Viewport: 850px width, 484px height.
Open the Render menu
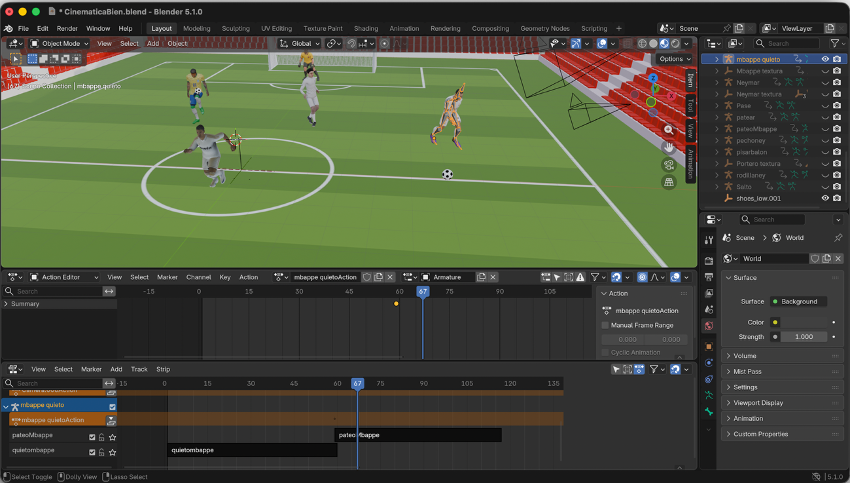pos(67,28)
